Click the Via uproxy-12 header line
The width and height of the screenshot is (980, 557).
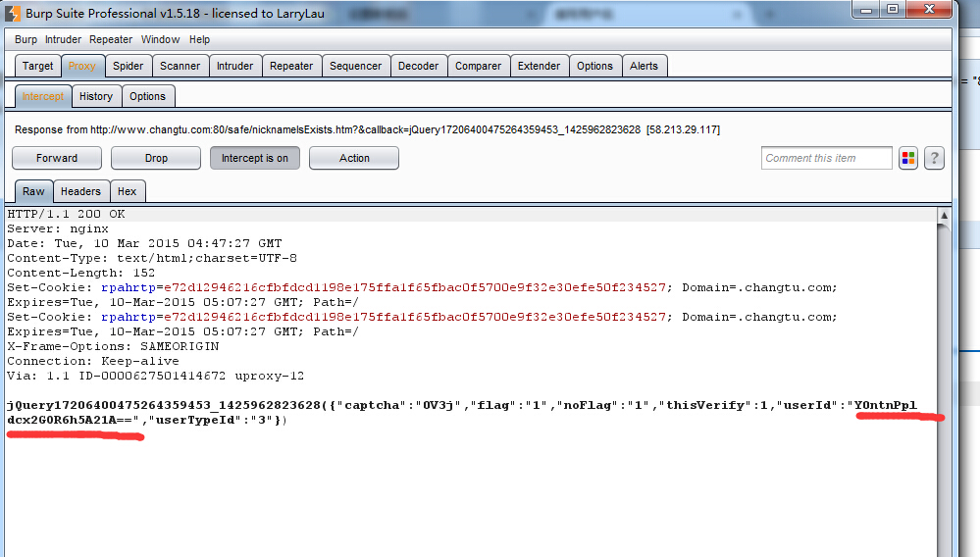156,376
